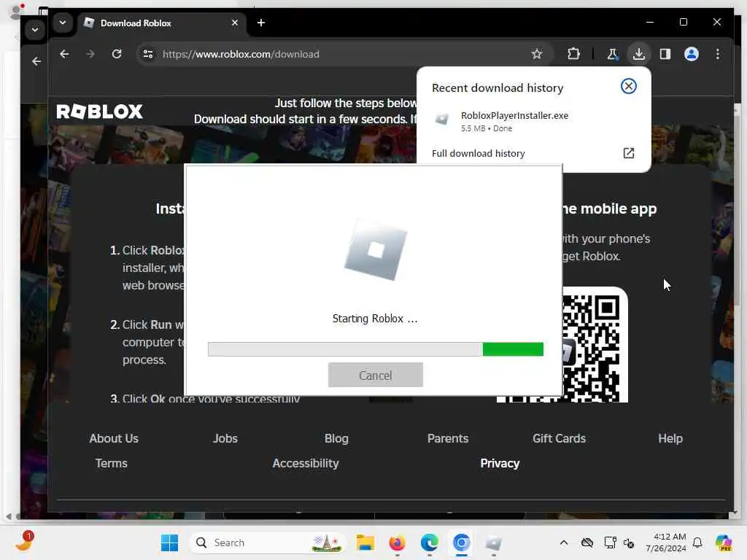
Task: Reload the Roblox download page
Action: pyautogui.click(x=117, y=54)
